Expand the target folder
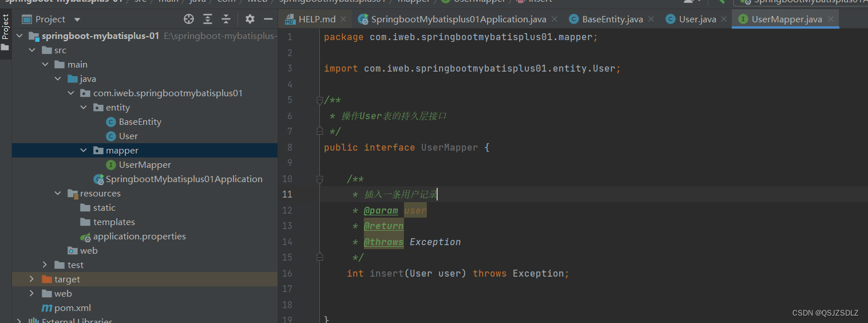Image resolution: width=868 pixels, height=323 pixels. click(x=32, y=279)
